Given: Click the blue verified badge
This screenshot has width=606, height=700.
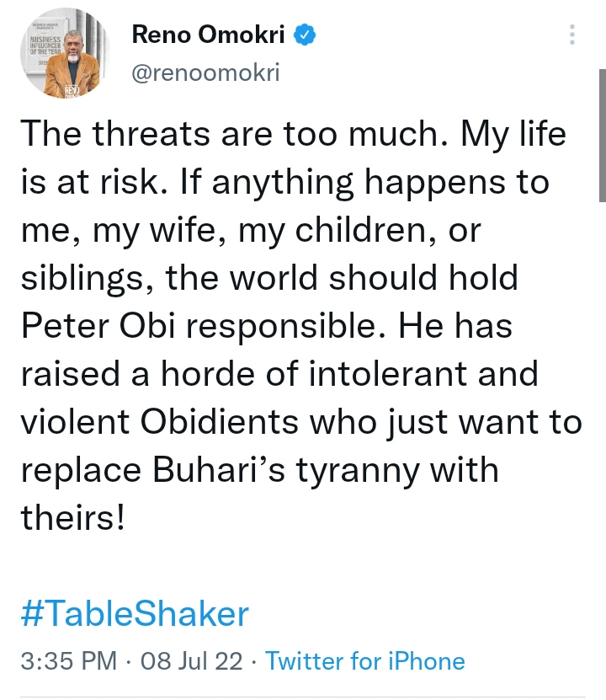Looking at the screenshot, I should click(x=306, y=35).
